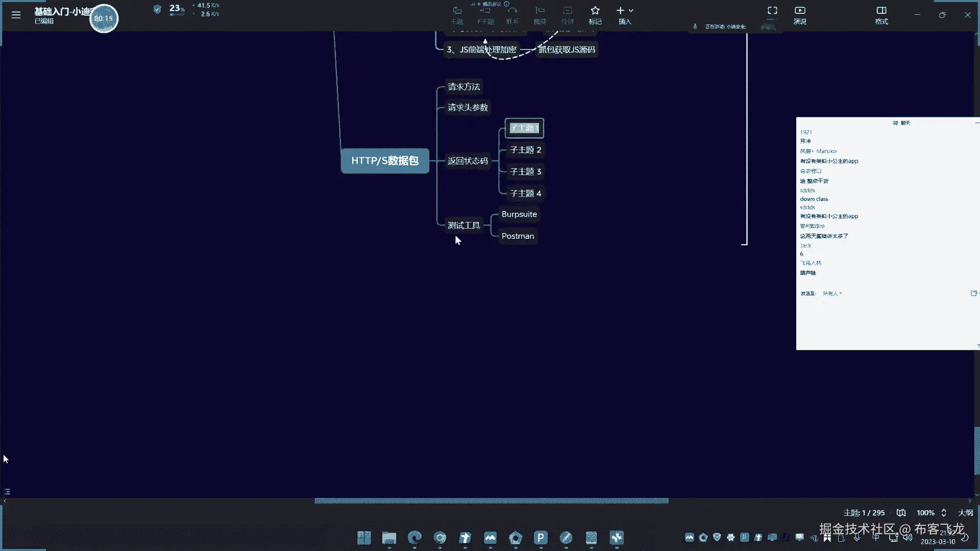Screen dimensions: 980x551
Task: Click the horizontal scrollbar thumb
Action: (x=491, y=500)
